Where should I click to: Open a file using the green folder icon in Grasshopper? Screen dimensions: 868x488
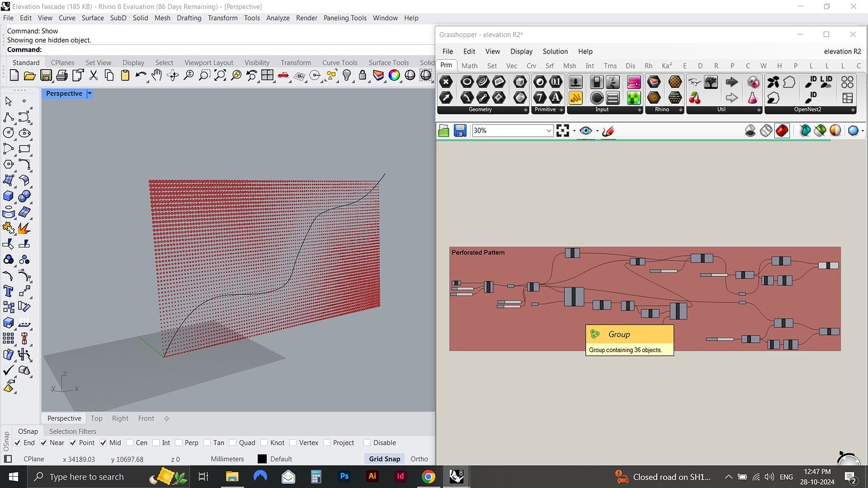443,130
